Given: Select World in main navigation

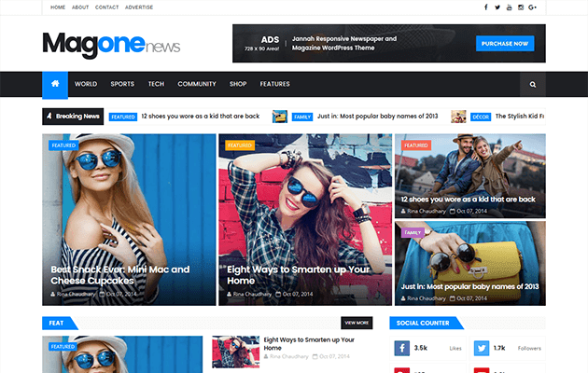Looking at the screenshot, I should pos(86,84).
